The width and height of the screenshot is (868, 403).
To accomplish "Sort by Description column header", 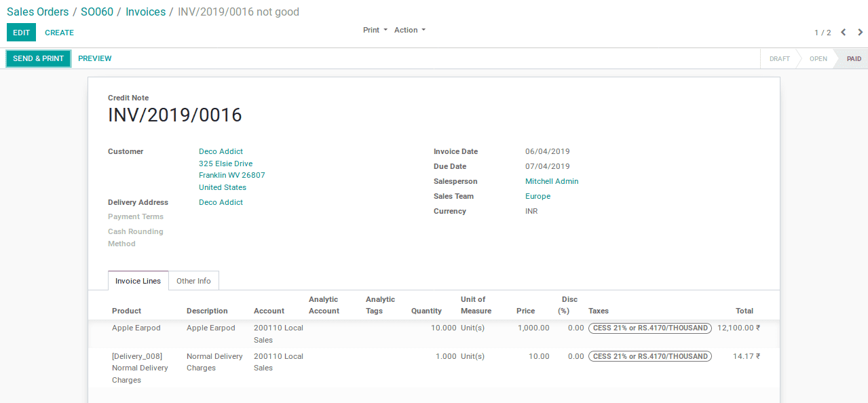I will 207,311.
